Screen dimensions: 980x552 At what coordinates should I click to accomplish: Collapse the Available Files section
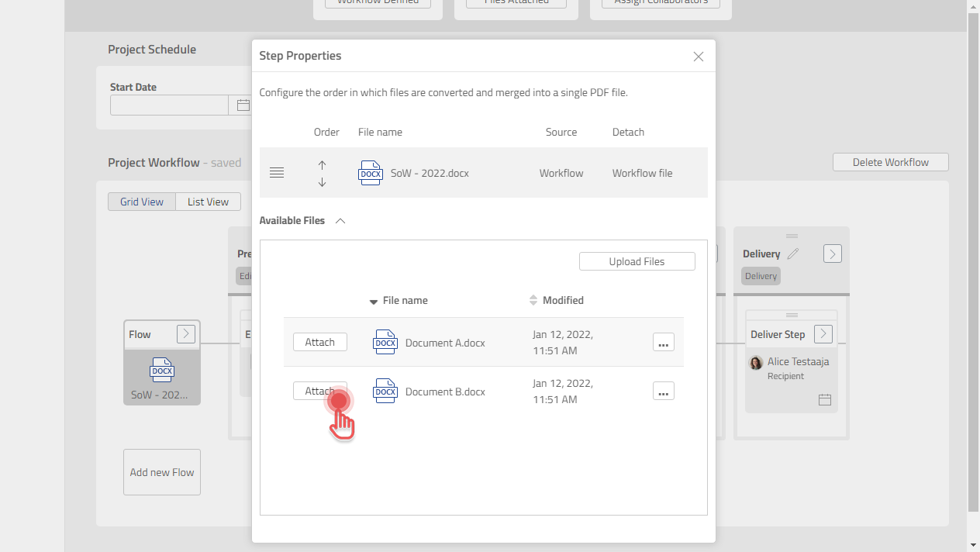coord(340,220)
